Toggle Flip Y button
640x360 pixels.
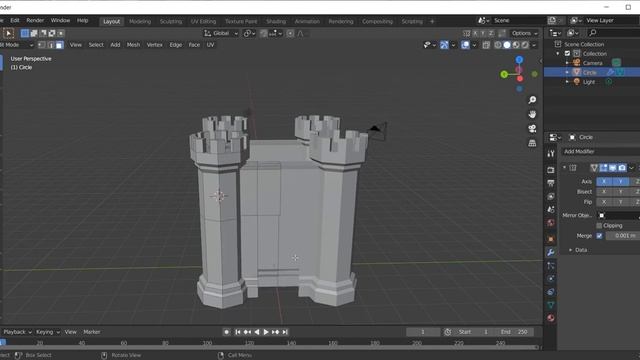point(620,202)
